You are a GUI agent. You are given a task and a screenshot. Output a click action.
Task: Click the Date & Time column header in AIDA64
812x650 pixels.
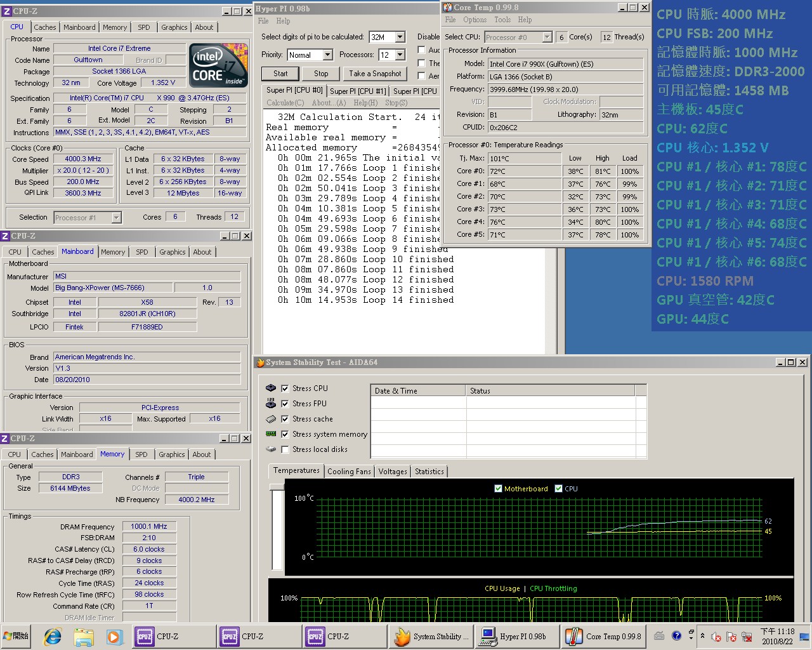pos(418,390)
